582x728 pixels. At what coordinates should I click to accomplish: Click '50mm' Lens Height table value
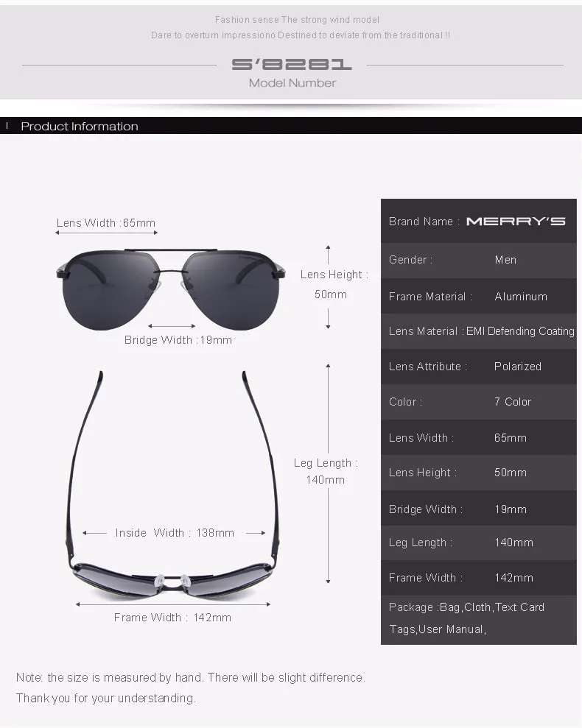coord(511,473)
